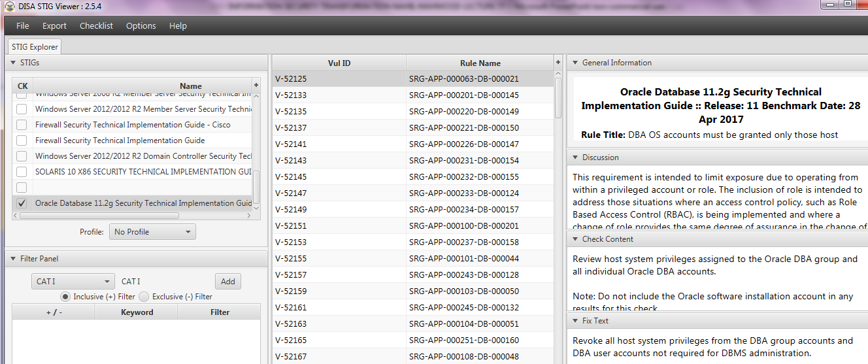Click rule name SRG-APP-000108-DB-000048
868x364 pixels.
(x=464, y=357)
